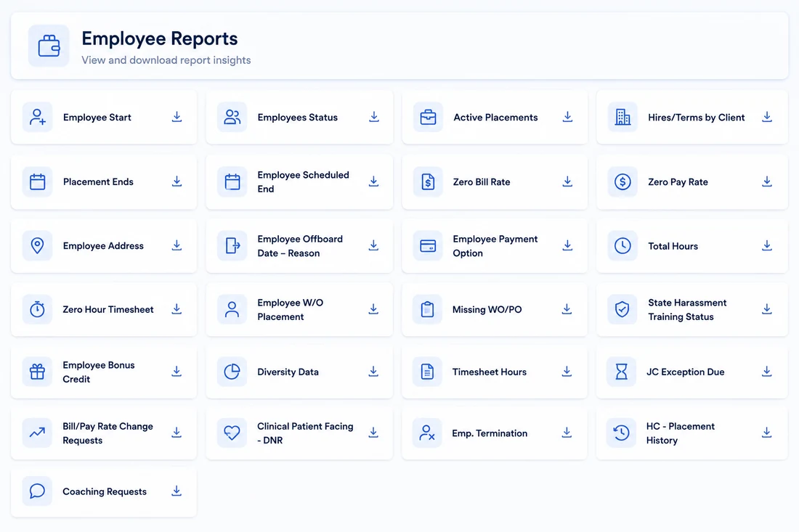
Task: Open the Emp. Termination label
Action: coord(490,433)
